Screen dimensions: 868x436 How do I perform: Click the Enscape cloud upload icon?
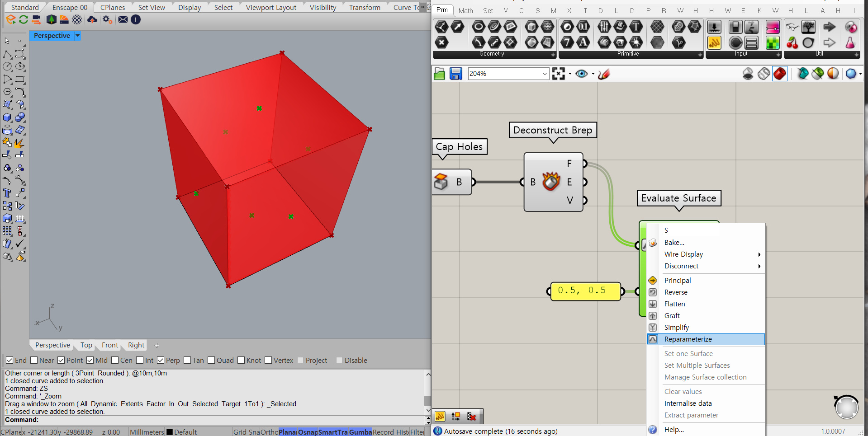coord(92,19)
